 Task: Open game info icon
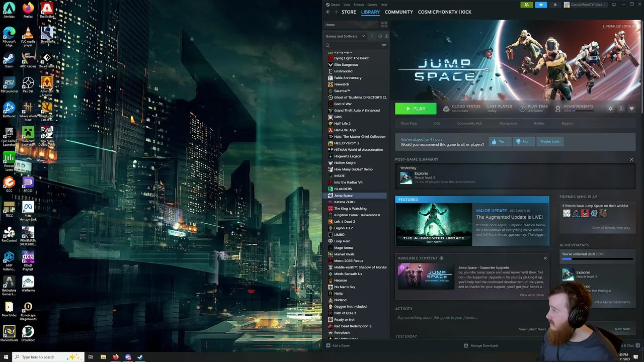(x=621, y=109)
